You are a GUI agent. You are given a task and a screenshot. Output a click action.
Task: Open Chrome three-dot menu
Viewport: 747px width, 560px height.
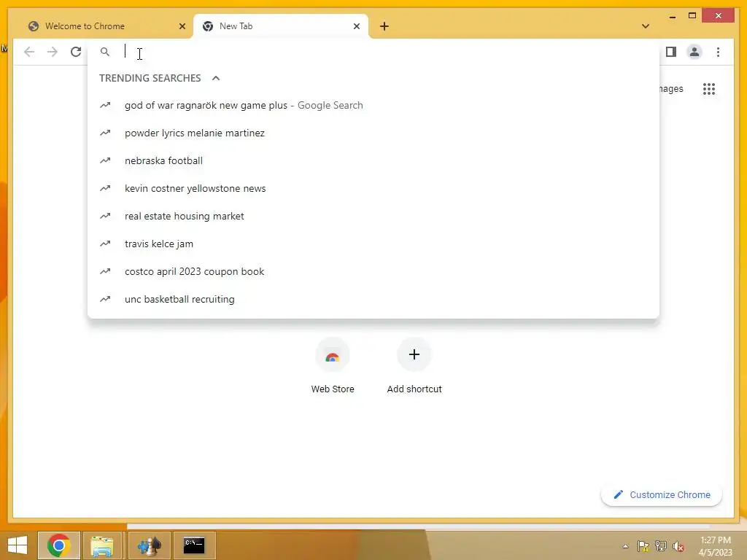[718, 52]
